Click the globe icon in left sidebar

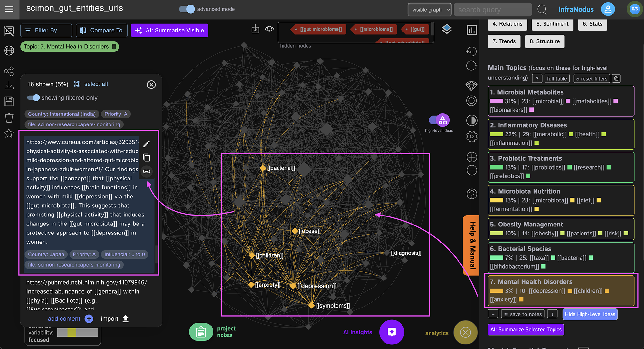pyautogui.click(x=9, y=51)
